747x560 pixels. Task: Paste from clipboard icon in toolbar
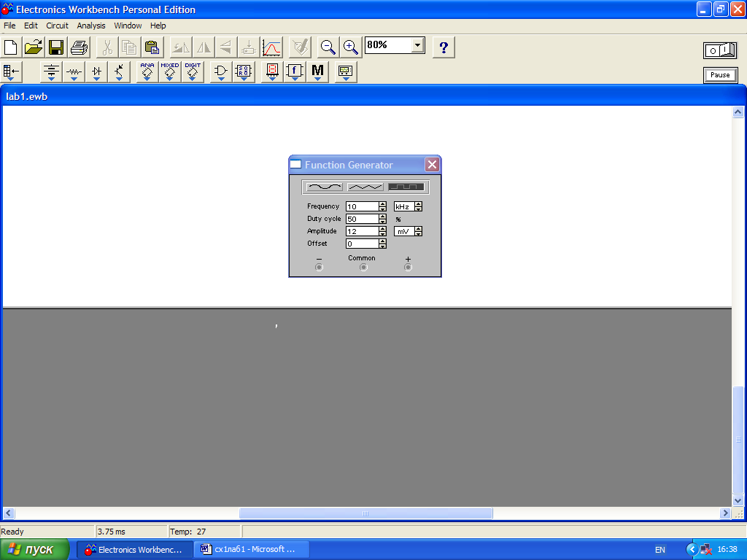152,47
